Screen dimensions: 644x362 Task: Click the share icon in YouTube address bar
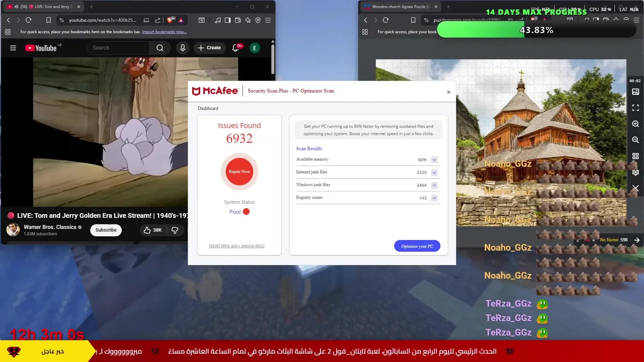tap(157, 20)
